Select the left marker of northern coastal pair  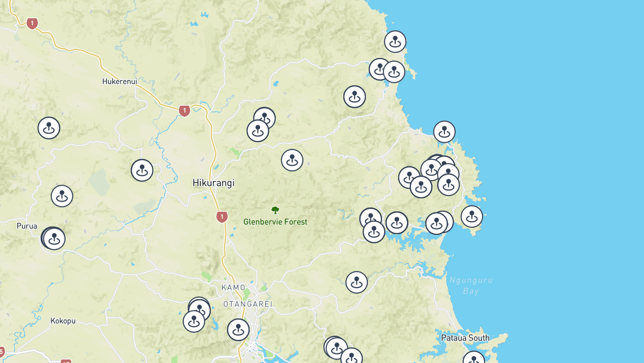coord(379,69)
